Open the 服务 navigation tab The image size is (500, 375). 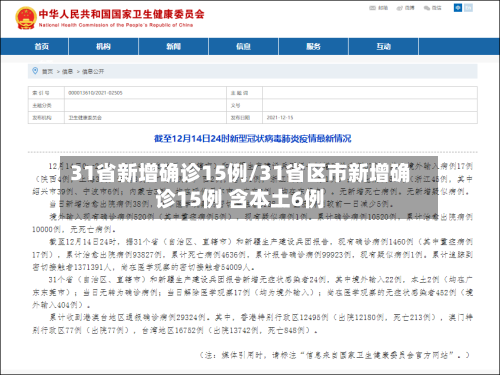313,46
